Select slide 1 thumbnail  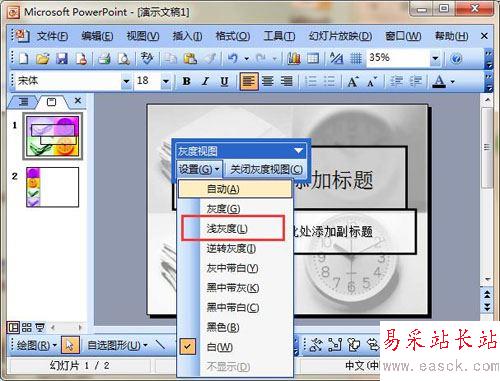point(53,136)
